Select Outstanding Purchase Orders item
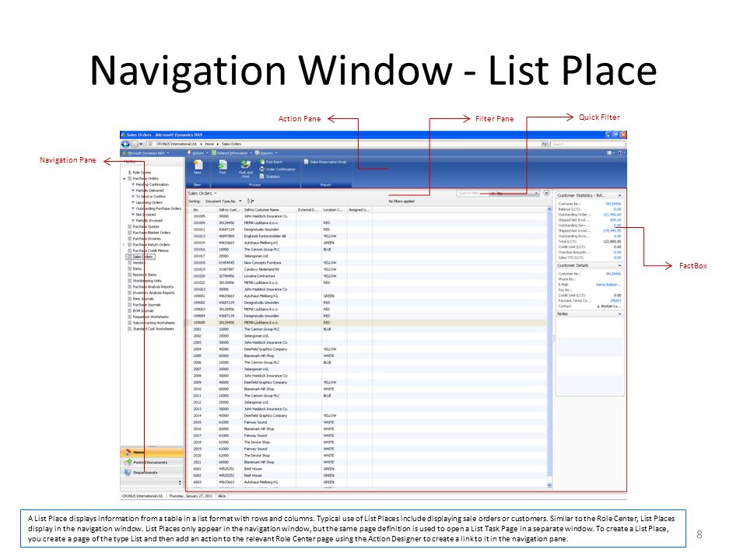747x560 pixels. point(158,208)
